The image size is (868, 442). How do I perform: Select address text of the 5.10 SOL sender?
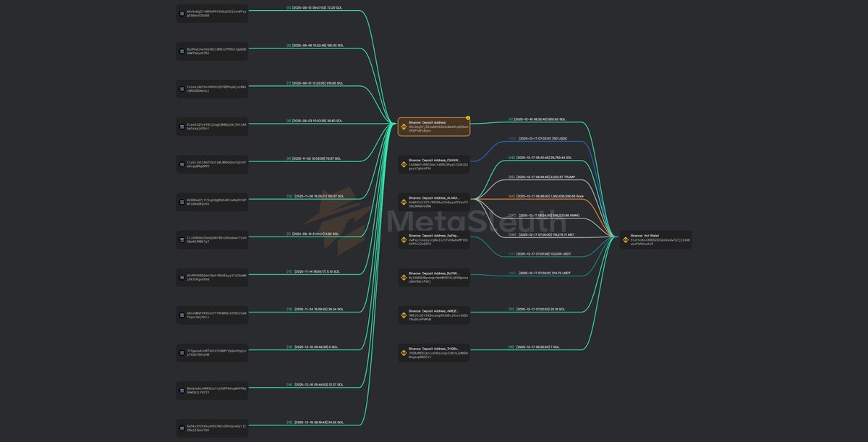click(x=216, y=277)
